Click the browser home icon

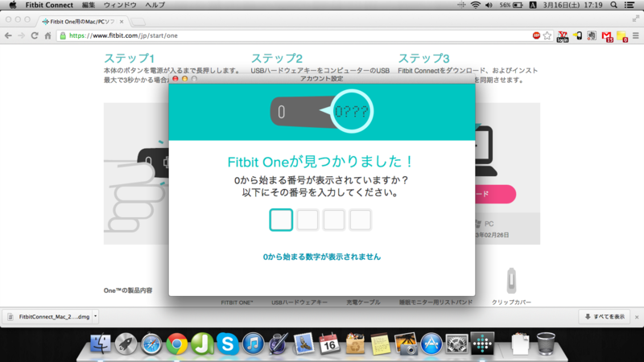coord(47,35)
